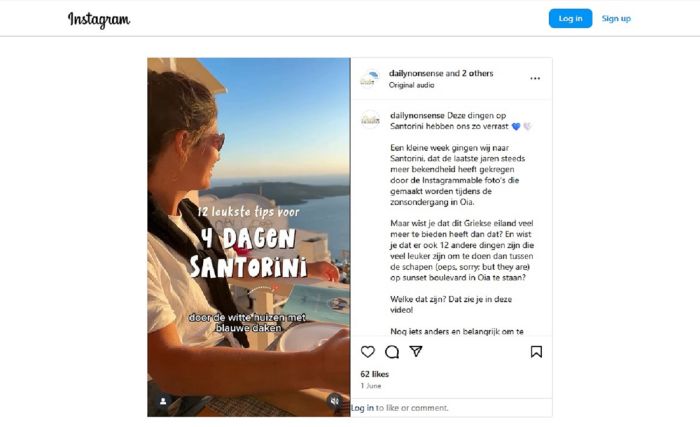This screenshot has height=427, width=700.
Task: Play or pause the Santorini video
Action: (249, 237)
